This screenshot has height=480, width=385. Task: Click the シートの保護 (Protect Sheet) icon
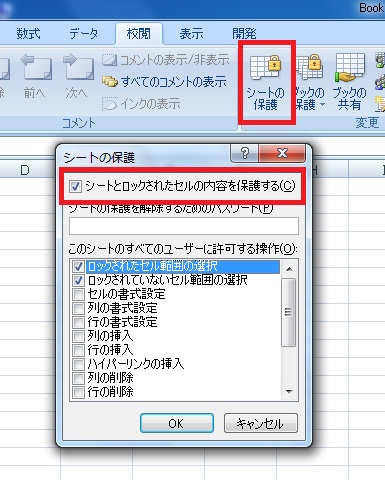[x=266, y=68]
